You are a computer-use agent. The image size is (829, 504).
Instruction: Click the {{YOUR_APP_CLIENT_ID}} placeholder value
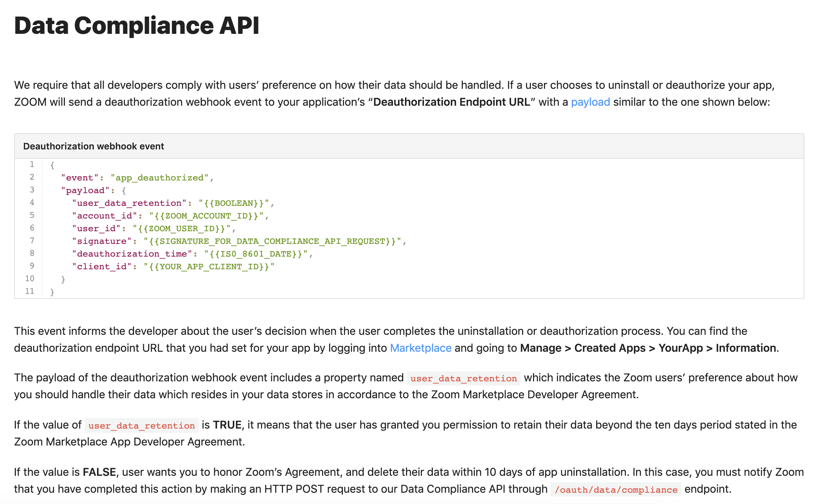[209, 266]
